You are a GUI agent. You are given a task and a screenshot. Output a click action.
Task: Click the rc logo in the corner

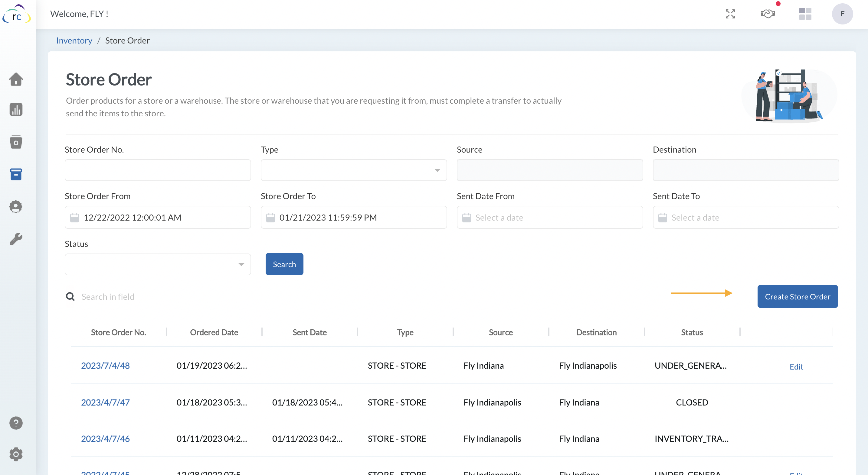[x=16, y=14]
